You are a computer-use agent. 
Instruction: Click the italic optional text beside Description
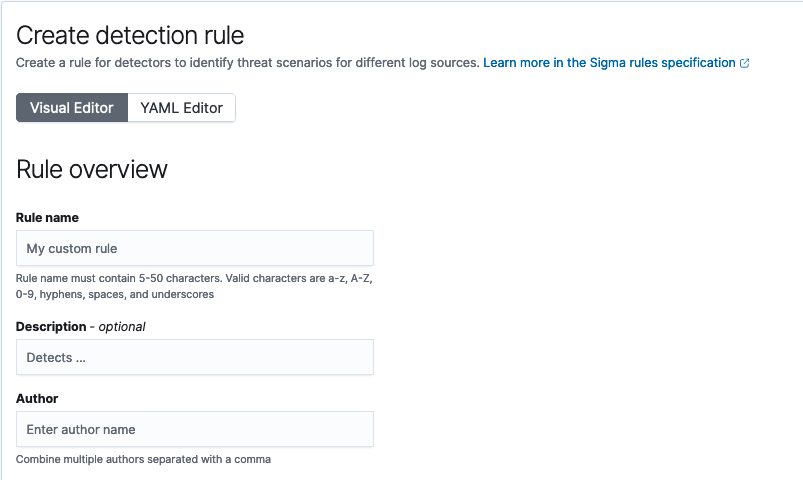coord(122,327)
